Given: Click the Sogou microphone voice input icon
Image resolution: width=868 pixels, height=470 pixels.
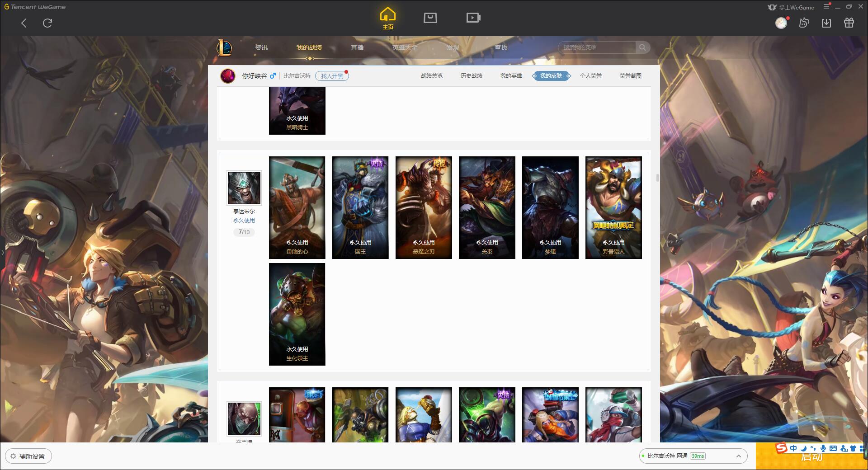Looking at the screenshot, I should [823, 448].
